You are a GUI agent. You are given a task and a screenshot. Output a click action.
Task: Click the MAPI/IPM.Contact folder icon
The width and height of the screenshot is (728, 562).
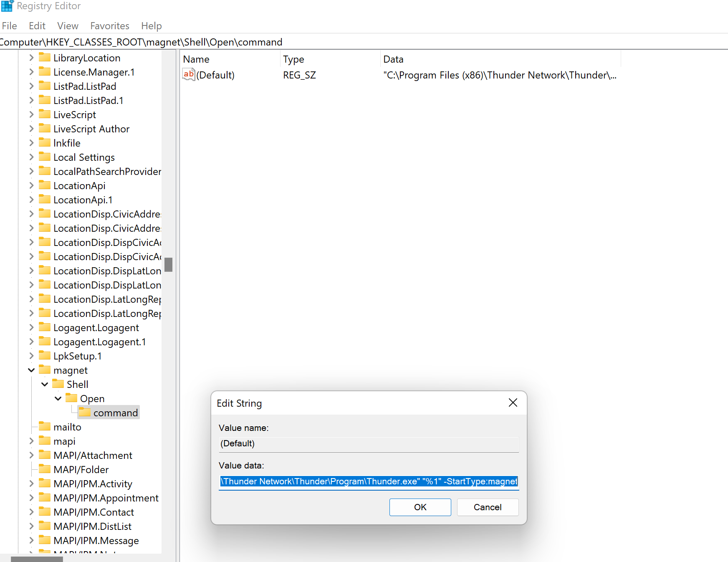45,511
